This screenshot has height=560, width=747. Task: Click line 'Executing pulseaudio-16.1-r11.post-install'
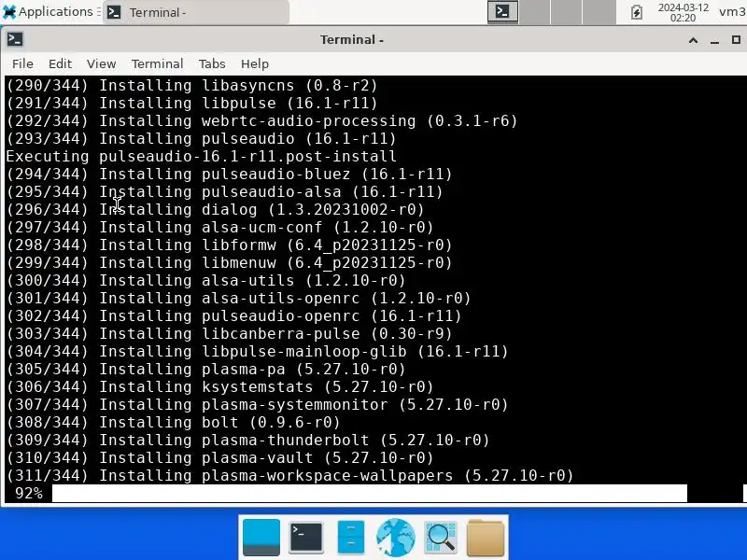201,156
